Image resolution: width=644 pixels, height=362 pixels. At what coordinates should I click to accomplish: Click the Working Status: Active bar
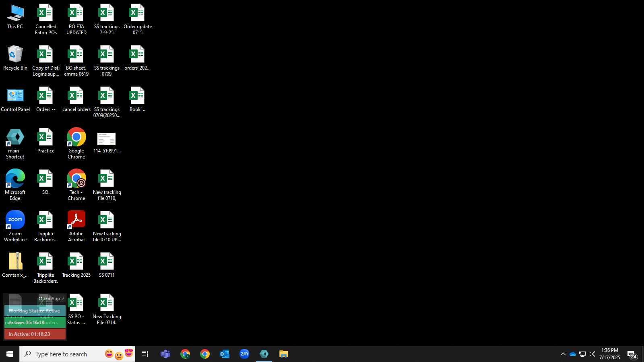[35, 311]
